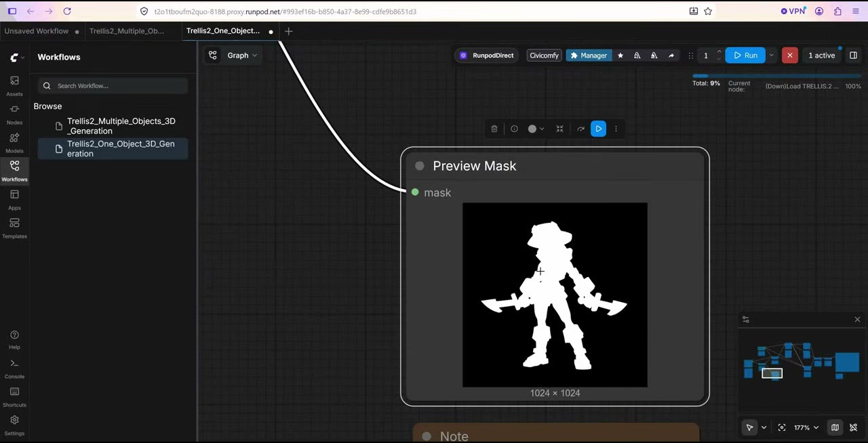This screenshot has height=443, width=868.
Task: Toggle link visibility icon
Action: tap(854, 427)
